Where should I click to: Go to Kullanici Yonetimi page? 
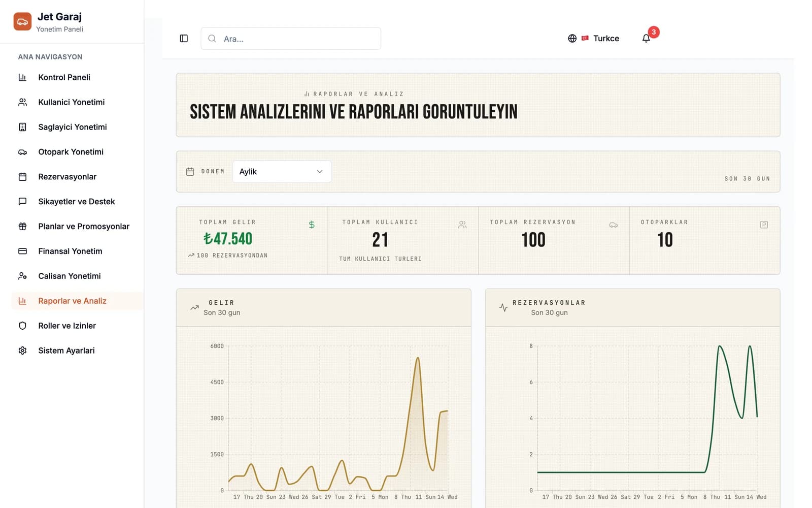(77, 102)
